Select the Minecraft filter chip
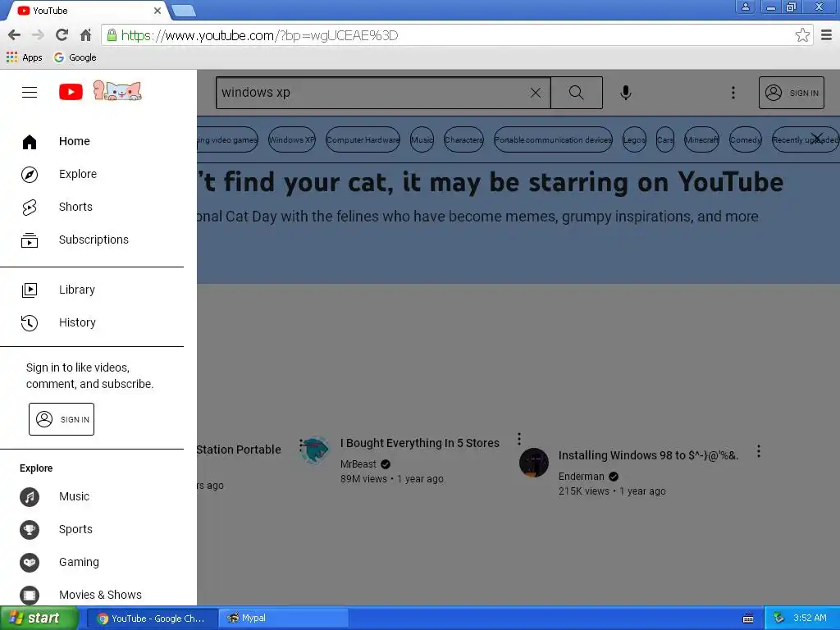Image resolution: width=840 pixels, height=630 pixels. (x=702, y=139)
